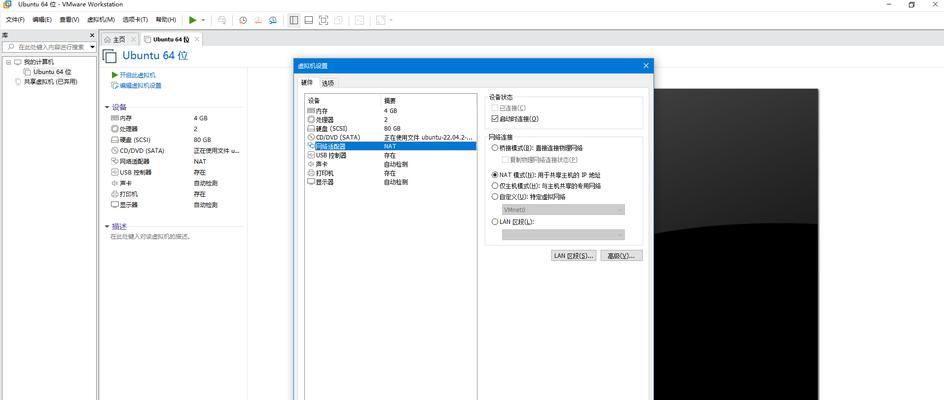Viewport: 944px width, 400px height.
Task: Toggle 复制物理网络连接状态(P) checkbox
Action: click(506, 160)
